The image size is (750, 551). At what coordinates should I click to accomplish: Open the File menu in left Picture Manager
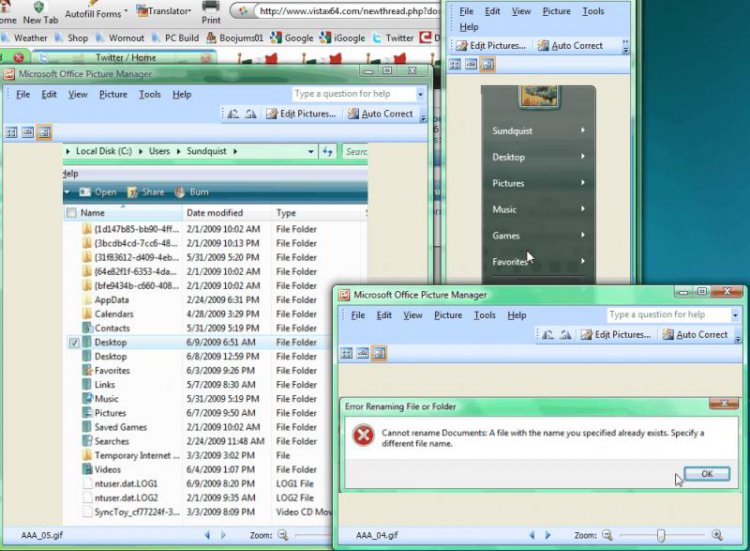pos(23,94)
